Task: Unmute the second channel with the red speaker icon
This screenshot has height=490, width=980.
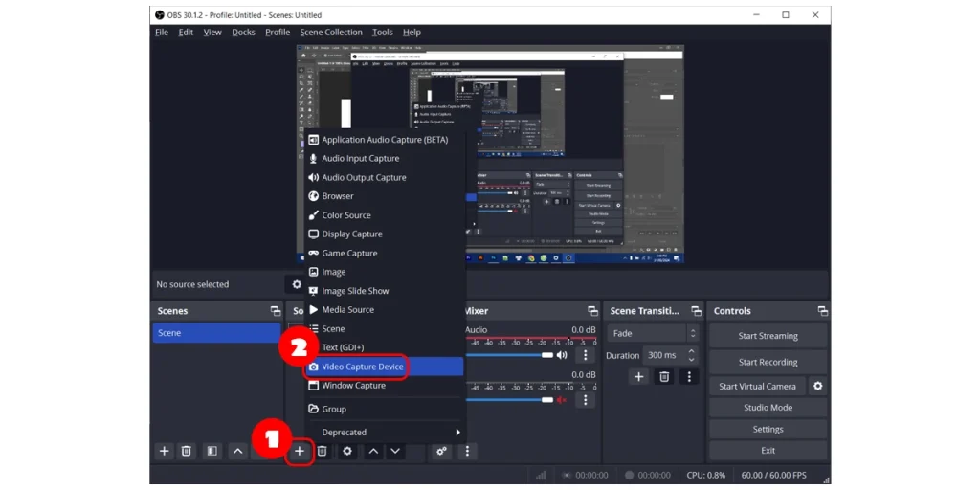Action: pos(562,399)
